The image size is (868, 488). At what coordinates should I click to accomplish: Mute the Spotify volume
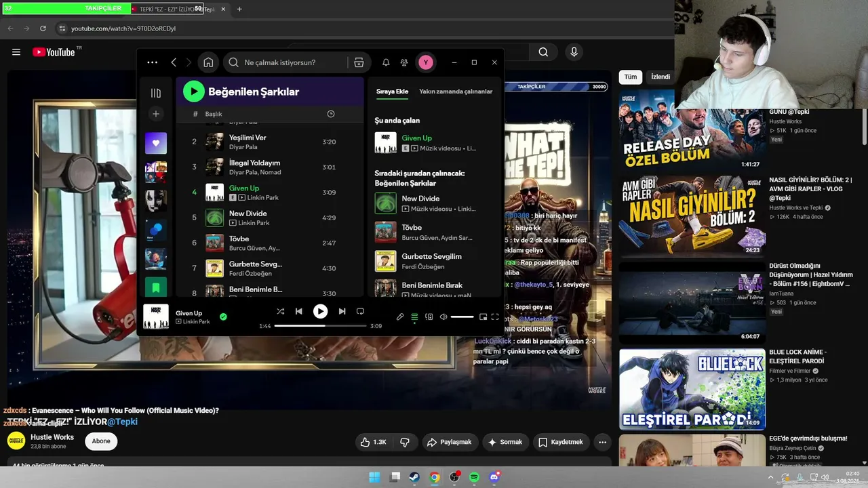443,317
